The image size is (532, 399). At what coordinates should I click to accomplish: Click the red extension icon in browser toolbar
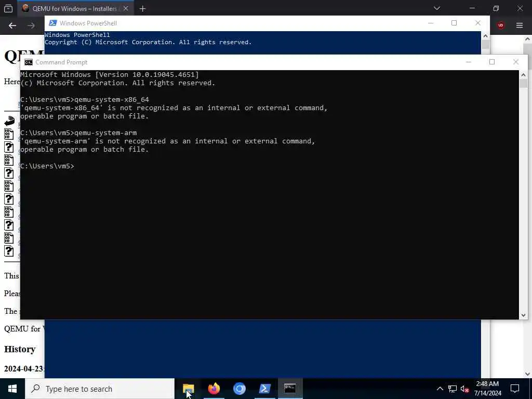tap(501, 25)
